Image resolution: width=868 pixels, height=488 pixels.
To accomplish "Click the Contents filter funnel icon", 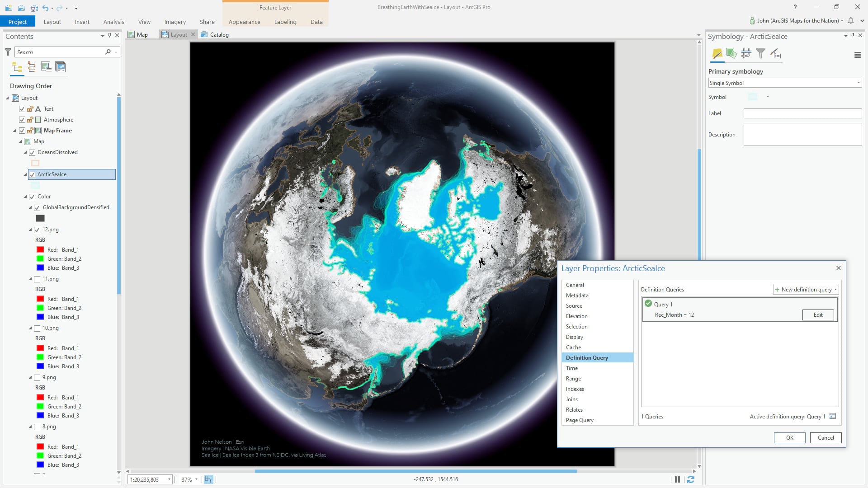I will tap(8, 52).
